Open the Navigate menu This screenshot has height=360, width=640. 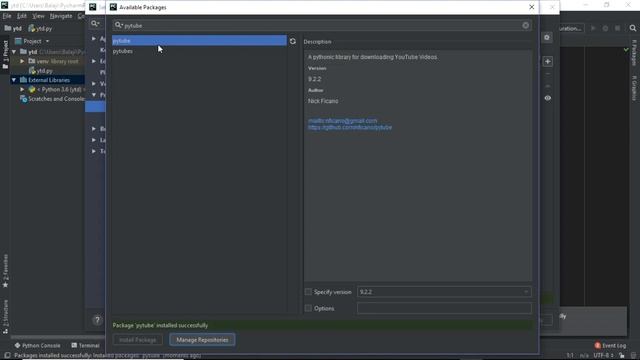[x=61, y=16]
